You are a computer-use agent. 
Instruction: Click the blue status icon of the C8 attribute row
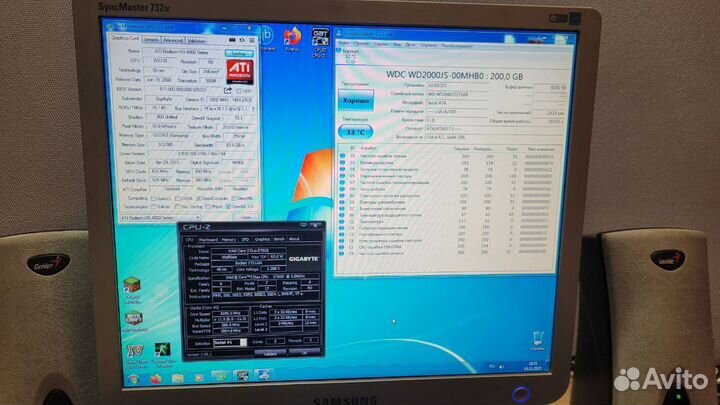pyautogui.click(x=342, y=253)
